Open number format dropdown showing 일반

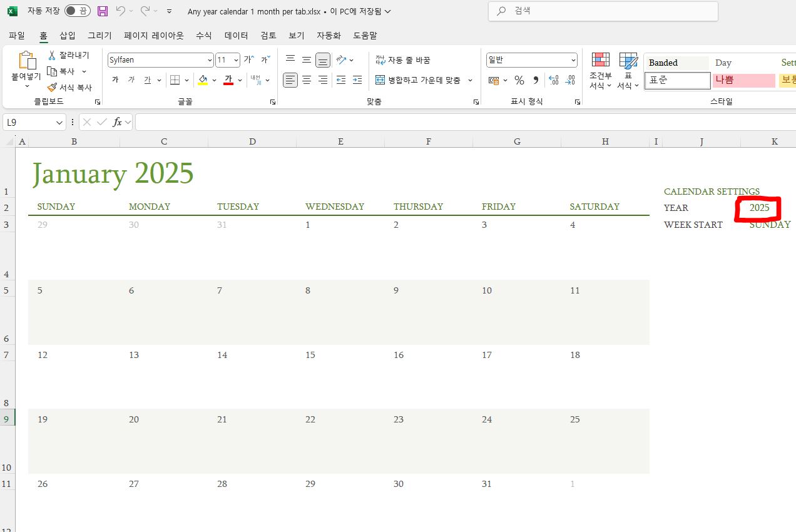[x=573, y=60]
